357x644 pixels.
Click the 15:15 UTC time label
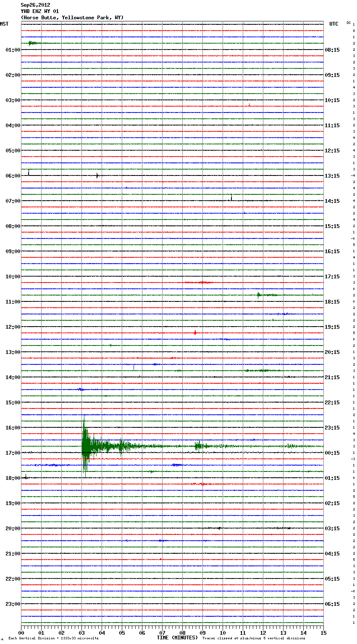pos(332,226)
